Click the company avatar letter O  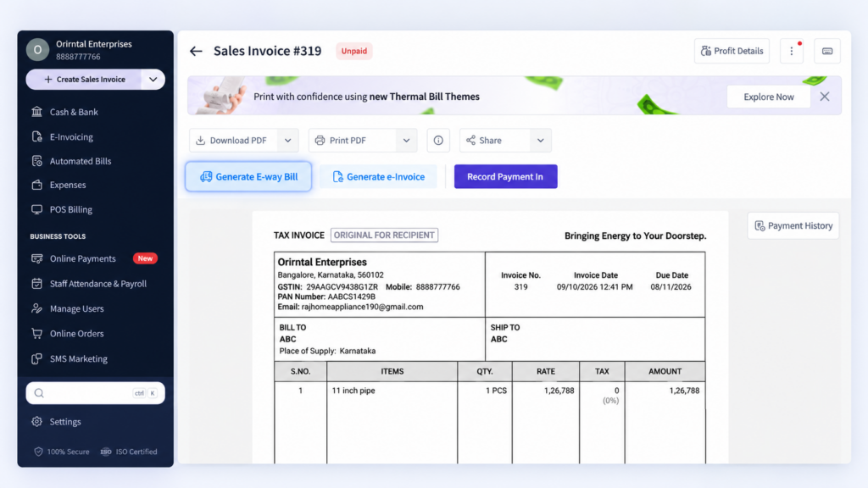click(37, 50)
